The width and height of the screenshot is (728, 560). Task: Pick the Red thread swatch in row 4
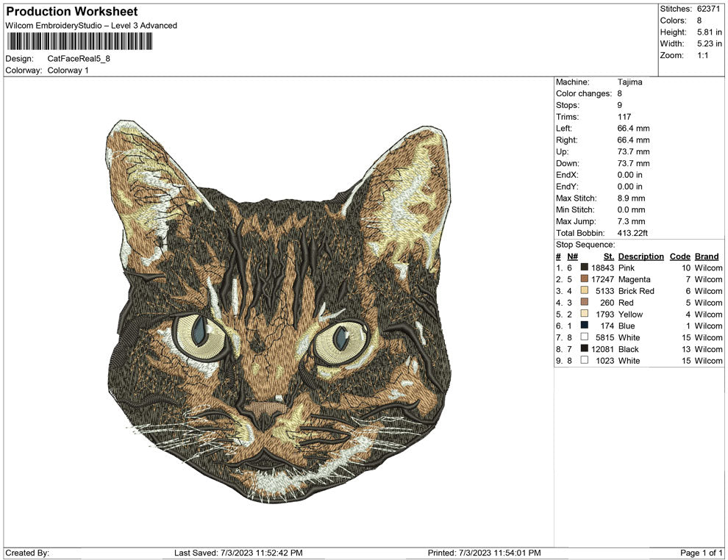[x=585, y=302]
